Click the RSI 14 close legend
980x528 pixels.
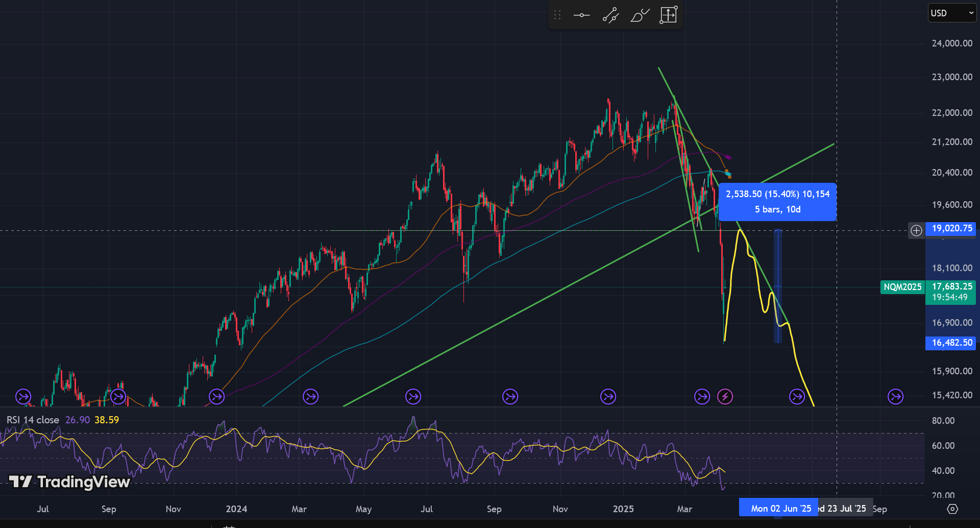coord(33,420)
